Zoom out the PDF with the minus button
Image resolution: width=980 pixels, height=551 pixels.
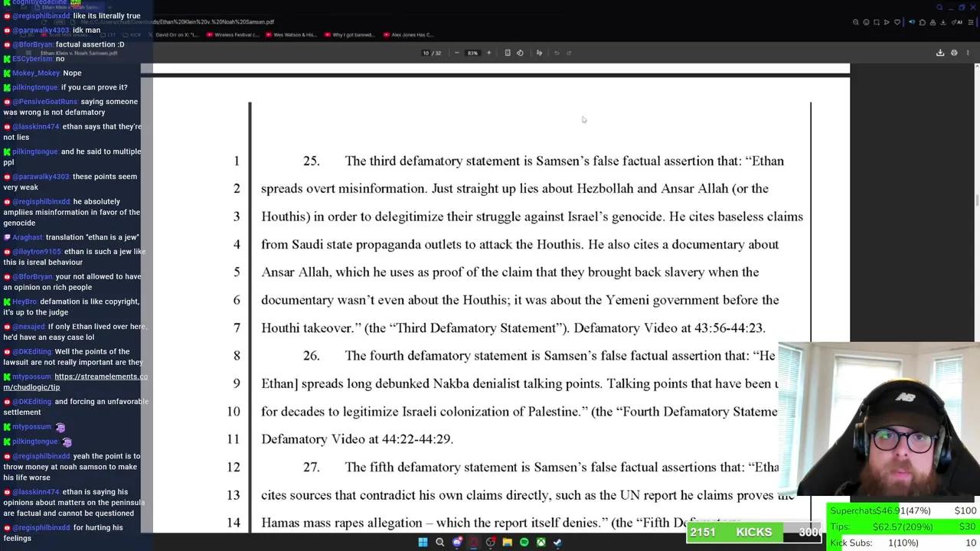[x=457, y=53]
